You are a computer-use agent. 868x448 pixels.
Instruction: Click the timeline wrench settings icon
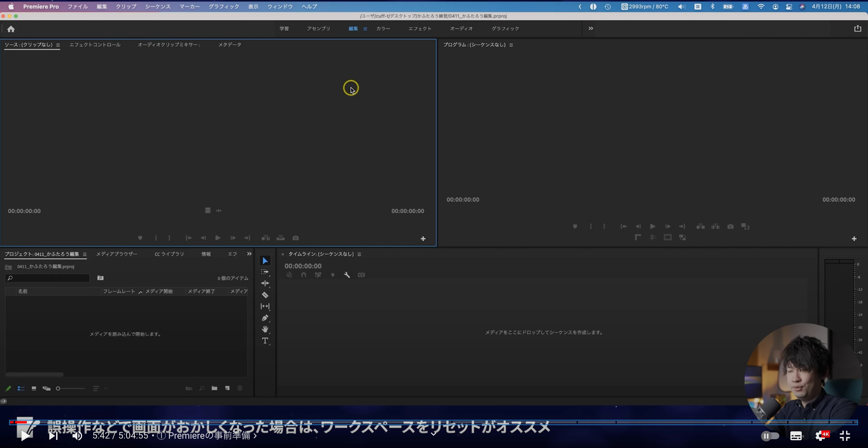click(347, 275)
